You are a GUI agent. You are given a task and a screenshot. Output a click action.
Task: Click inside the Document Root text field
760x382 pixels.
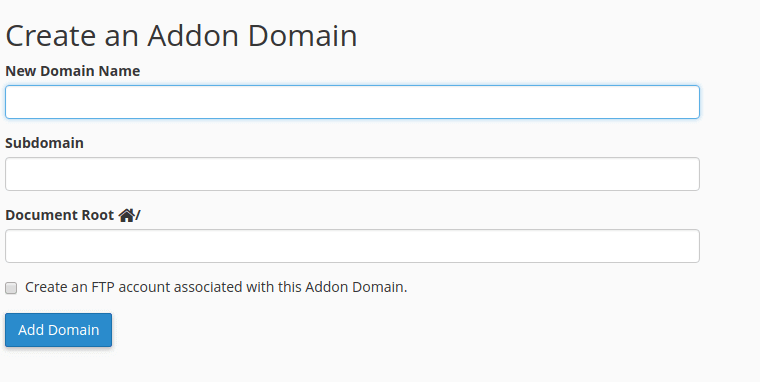click(x=352, y=246)
